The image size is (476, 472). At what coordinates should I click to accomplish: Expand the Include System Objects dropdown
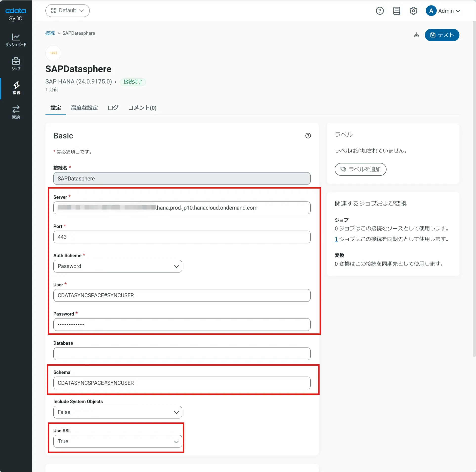pyautogui.click(x=118, y=412)
